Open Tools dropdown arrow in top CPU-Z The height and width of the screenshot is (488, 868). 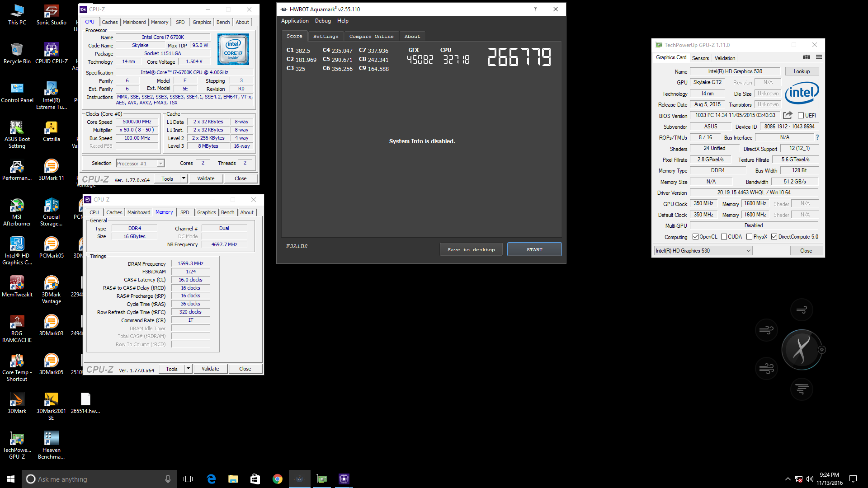pyautogui.click(x=184, y=178)
